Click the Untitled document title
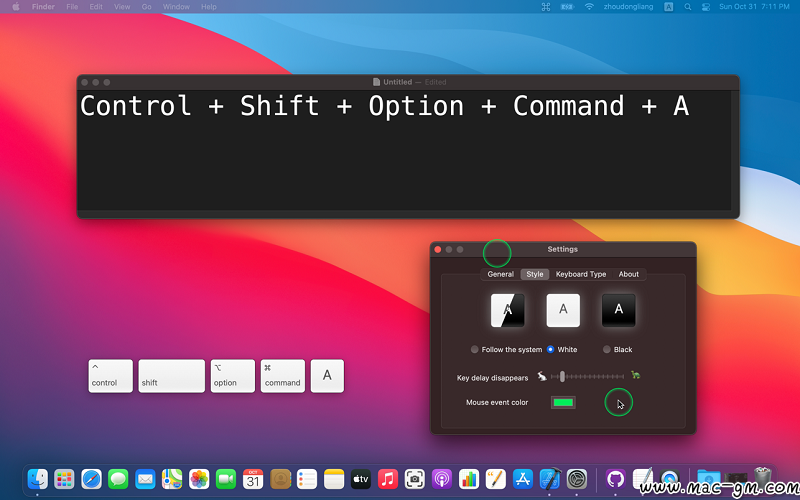This screenshot has height=500, width=800. pyautogui.click(x=397, y=82)
